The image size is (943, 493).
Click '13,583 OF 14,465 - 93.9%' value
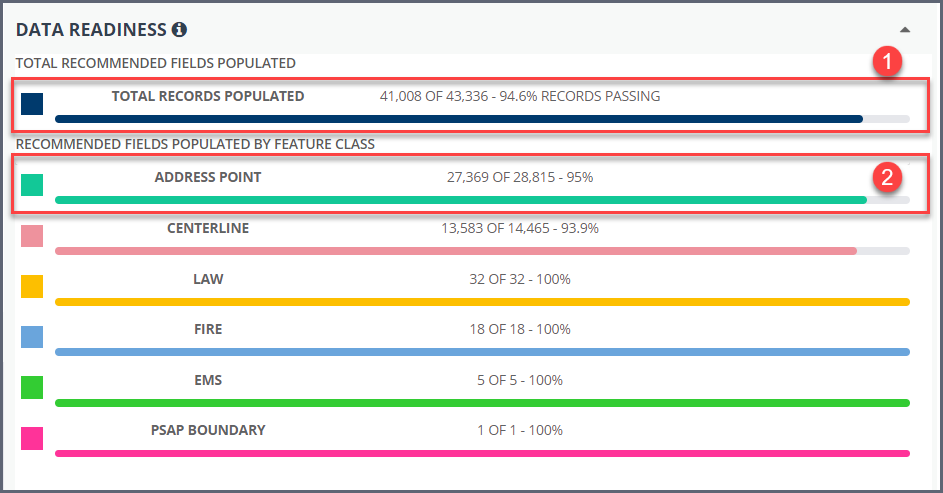520,228
